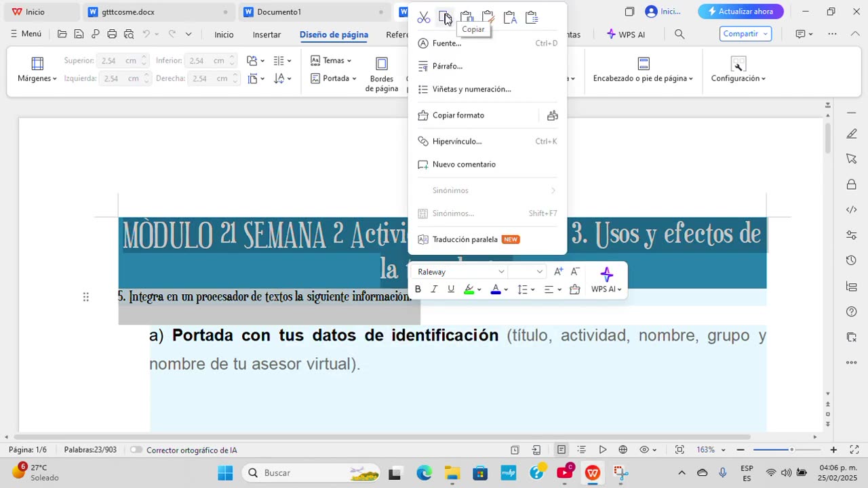Click the Bordes de página button
Viewport: 868px width, 488px height.
(382, 74)
